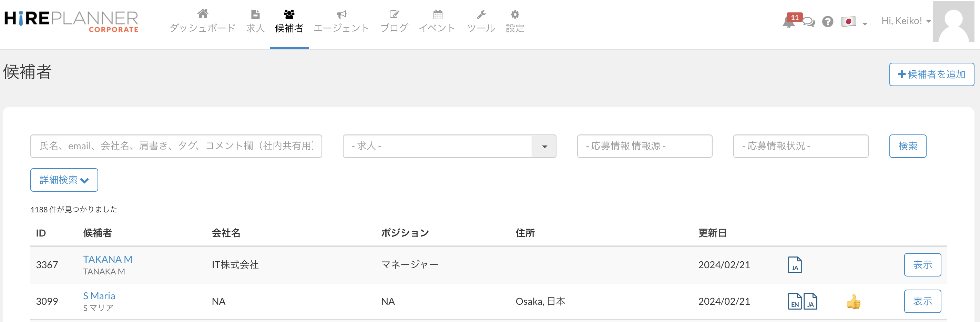Screen dimensions: 980x322
Task: Open the 設定 settings menu item
Action: pos(515,21)
